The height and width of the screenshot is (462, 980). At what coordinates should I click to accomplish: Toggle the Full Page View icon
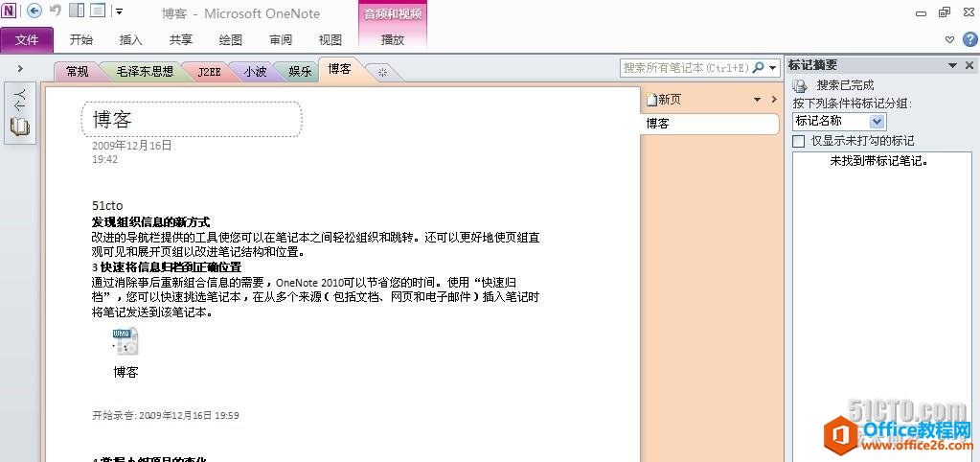click(x=98, y=11)
